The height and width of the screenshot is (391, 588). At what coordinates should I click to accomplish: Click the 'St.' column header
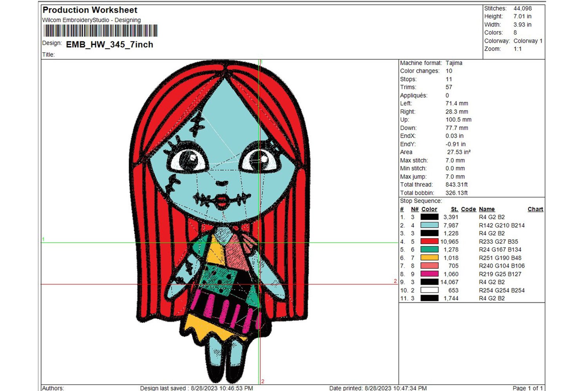pos(454,209)
